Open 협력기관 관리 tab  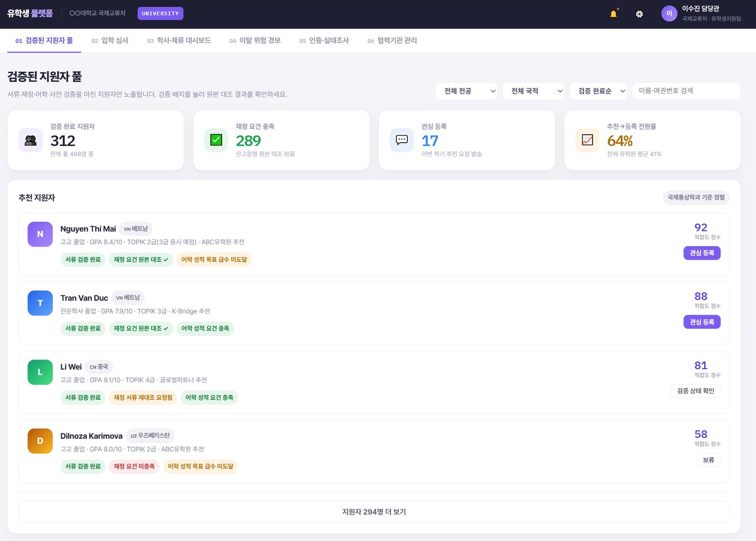tap(392, 41)
